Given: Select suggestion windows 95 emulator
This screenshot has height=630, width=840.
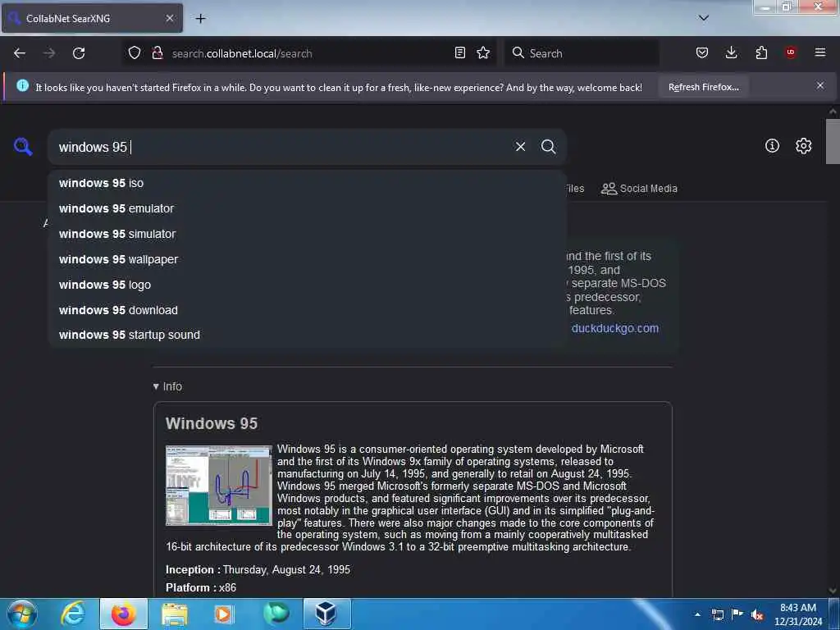Looking at the screenshot, I should [307, 208].
